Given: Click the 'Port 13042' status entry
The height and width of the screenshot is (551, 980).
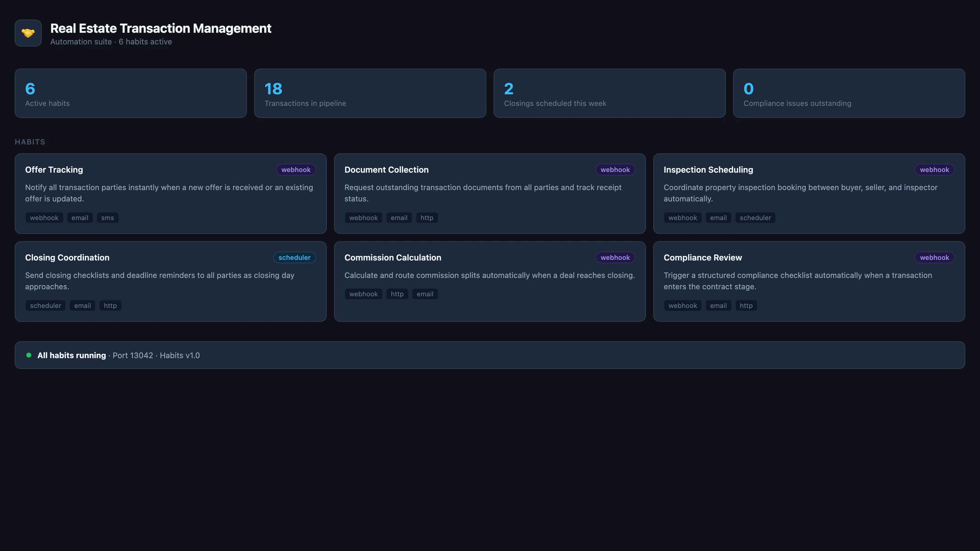Looking at the screenshot, I should pos(133,355).
